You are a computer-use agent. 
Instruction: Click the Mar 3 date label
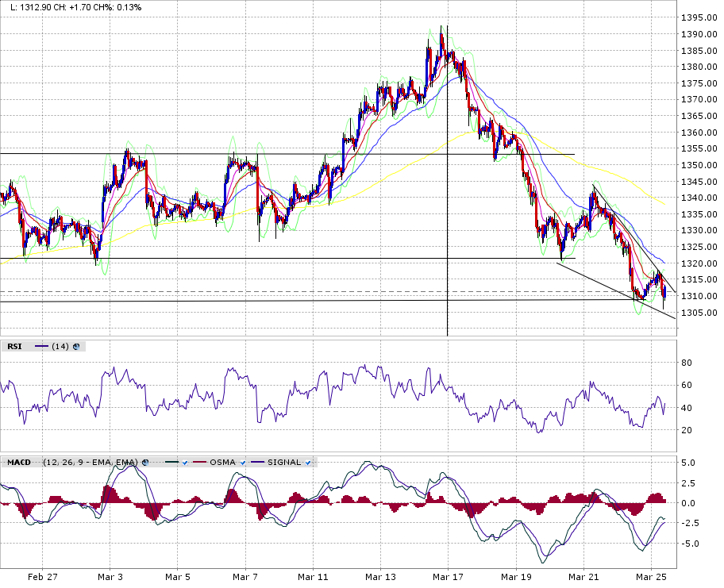110,577
